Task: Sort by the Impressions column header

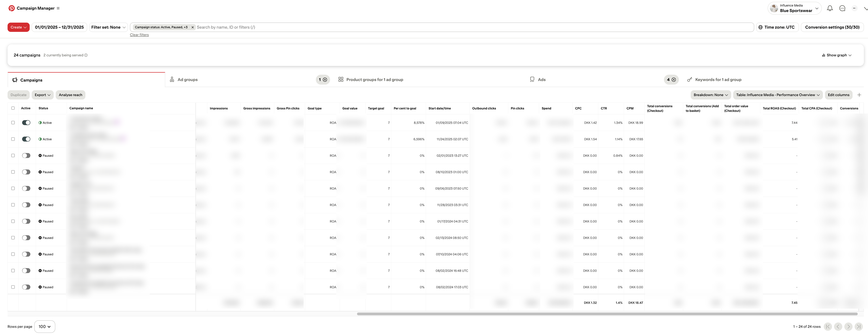Action: tap(219, 108)
